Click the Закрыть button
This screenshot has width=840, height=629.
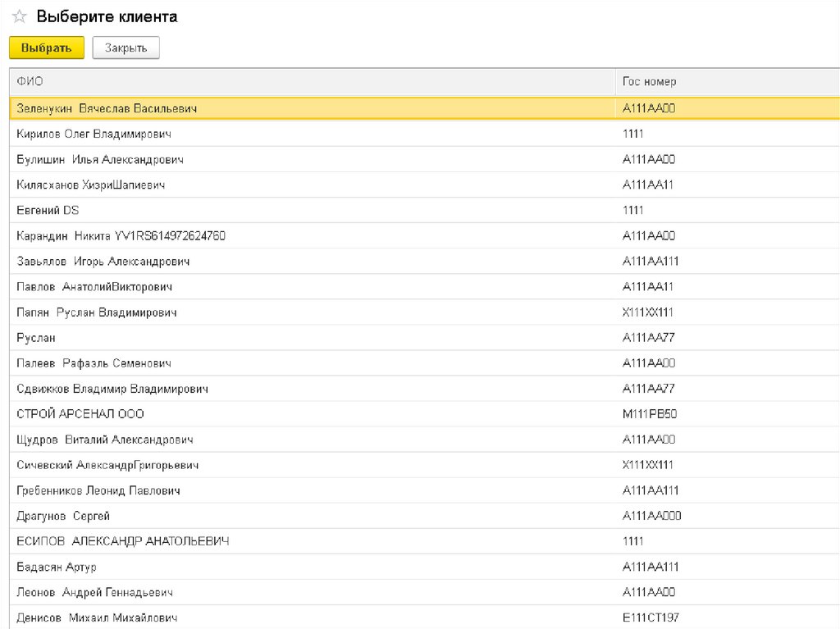126,48
